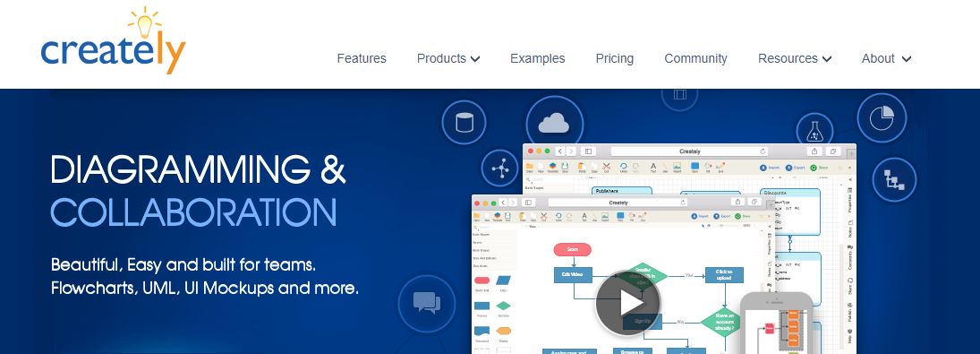Play the Creately demo video
The width and height of the screenshot is (980, 354).
coord(627,303)
